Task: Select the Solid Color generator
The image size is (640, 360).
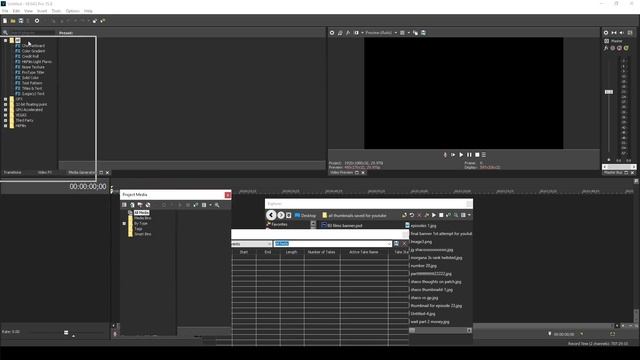Action: tap(30, 78)
